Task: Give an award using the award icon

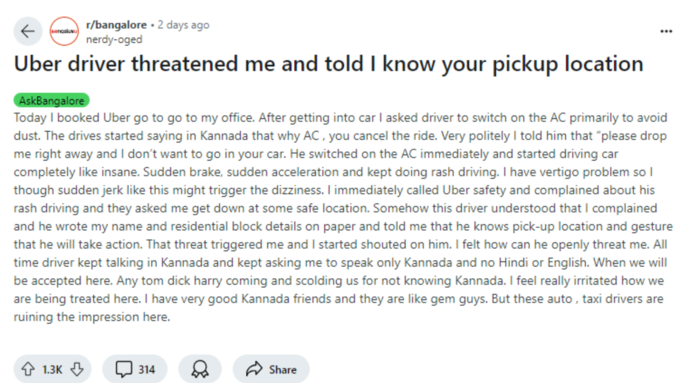Action: click(200, 369)
